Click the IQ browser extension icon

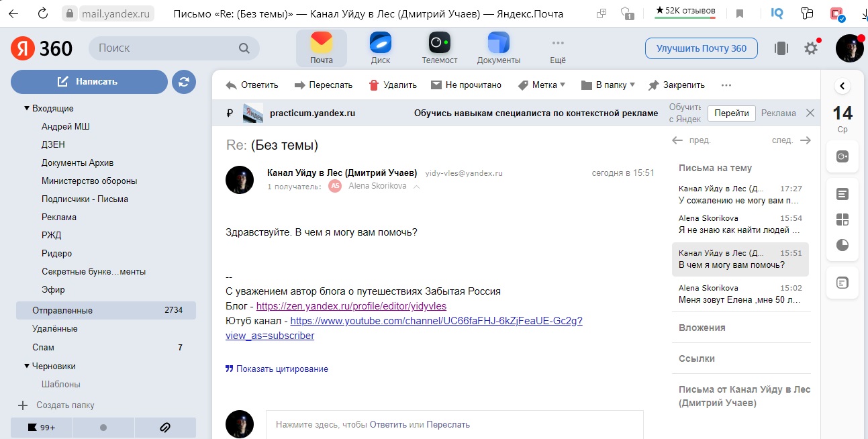pyautogui.click(x=777, y=13)
